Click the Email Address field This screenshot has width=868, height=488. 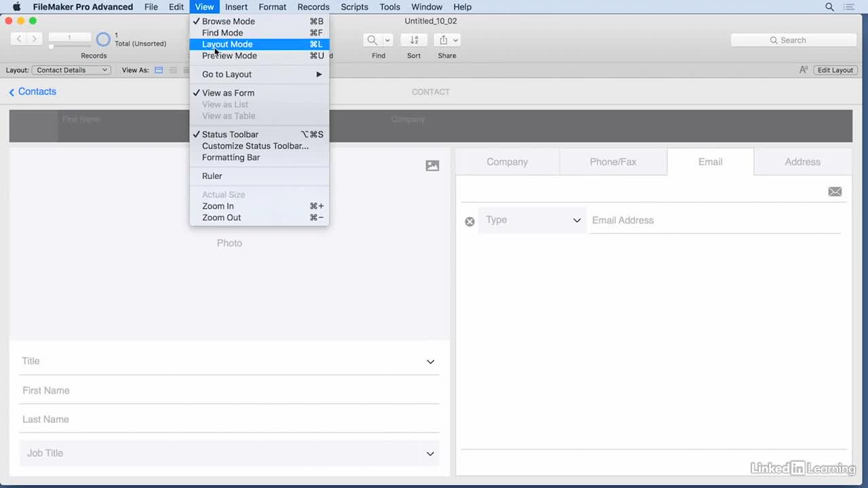[714, 220]
